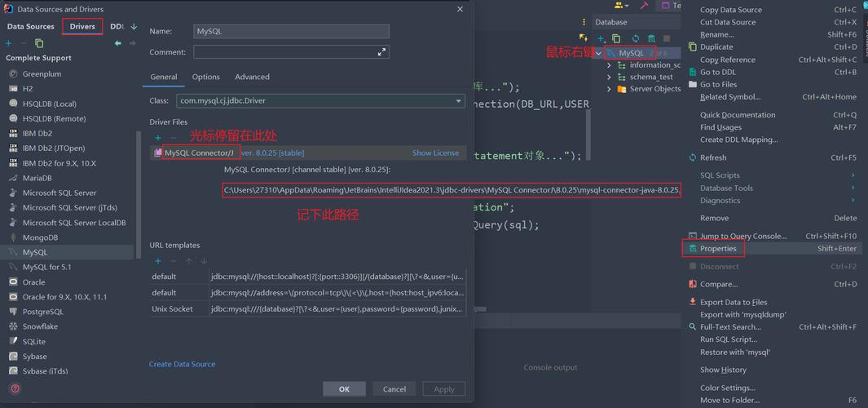Click the Snowflake driver icon
868x408 pixels.
point(13,326)
